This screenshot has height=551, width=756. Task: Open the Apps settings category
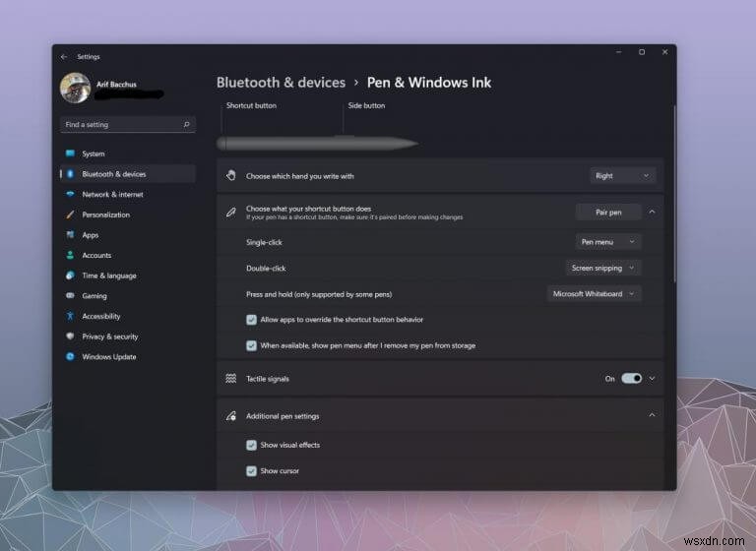(128, 234)
